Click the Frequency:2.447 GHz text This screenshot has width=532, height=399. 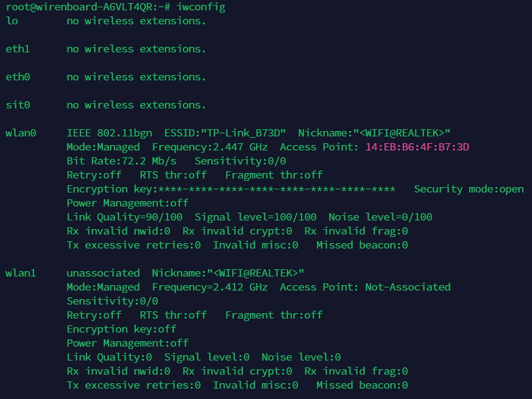tap(210, 147)
